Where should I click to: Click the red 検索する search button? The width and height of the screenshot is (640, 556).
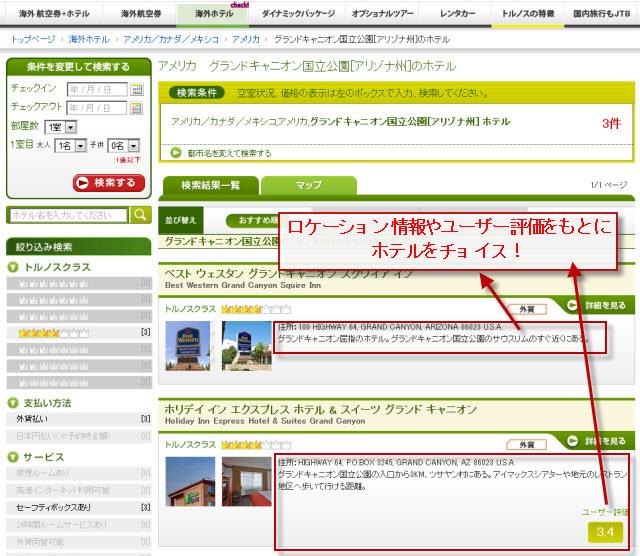point(109,183)
